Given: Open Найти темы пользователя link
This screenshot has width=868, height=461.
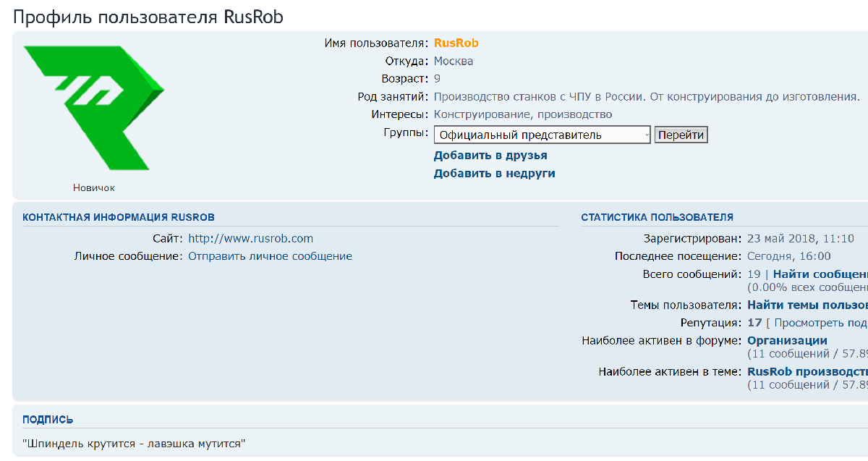Looking at the screenshot, I should (807, 305).
